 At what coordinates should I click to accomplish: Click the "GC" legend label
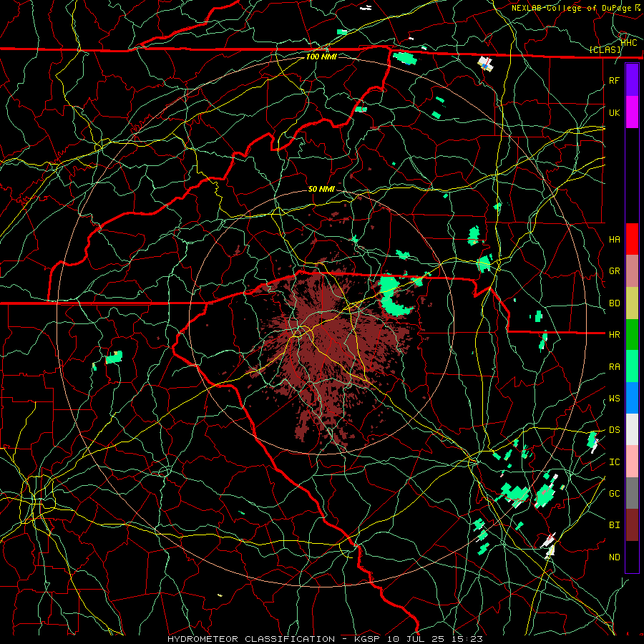pos(614,494)
